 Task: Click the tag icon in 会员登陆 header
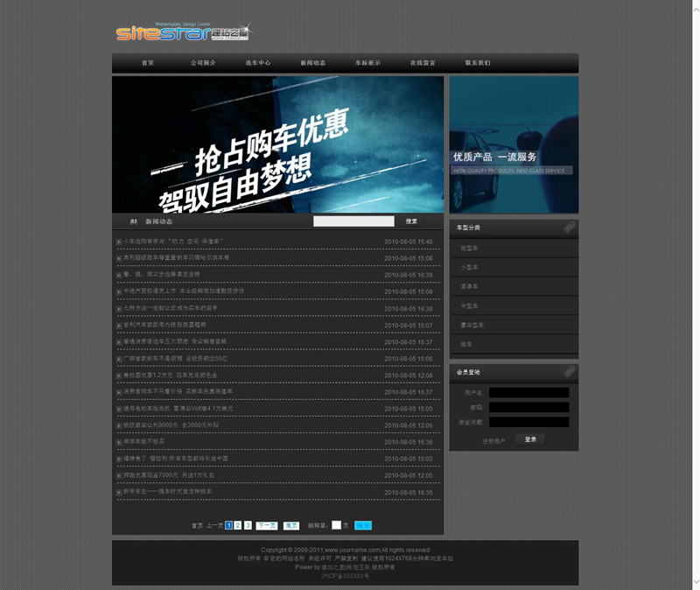click(569, 372)
